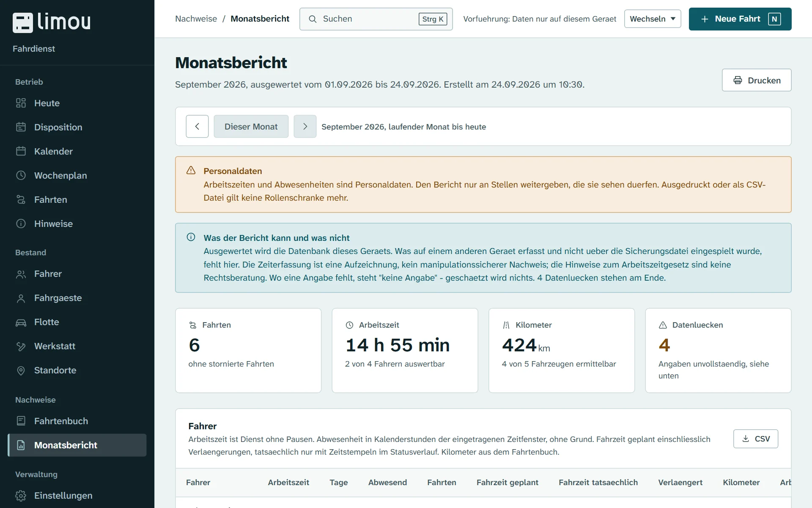Click info icon in report notice
Screen dimensions: 812x508
[191, 237]
